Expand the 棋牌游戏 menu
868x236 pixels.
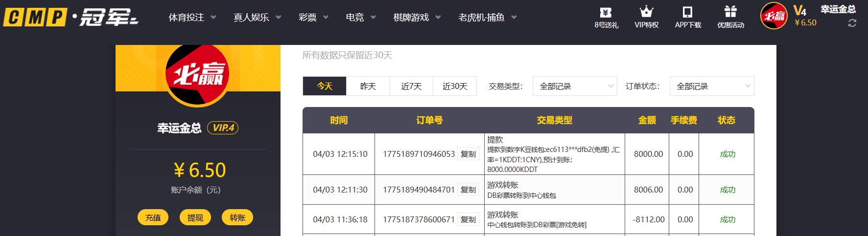[x=417, y=18]
